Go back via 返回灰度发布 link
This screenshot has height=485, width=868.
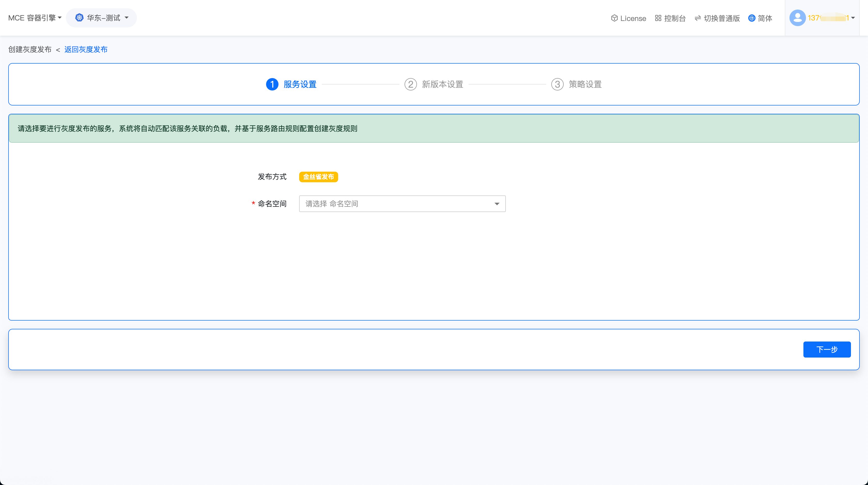[x=86, y=50]
